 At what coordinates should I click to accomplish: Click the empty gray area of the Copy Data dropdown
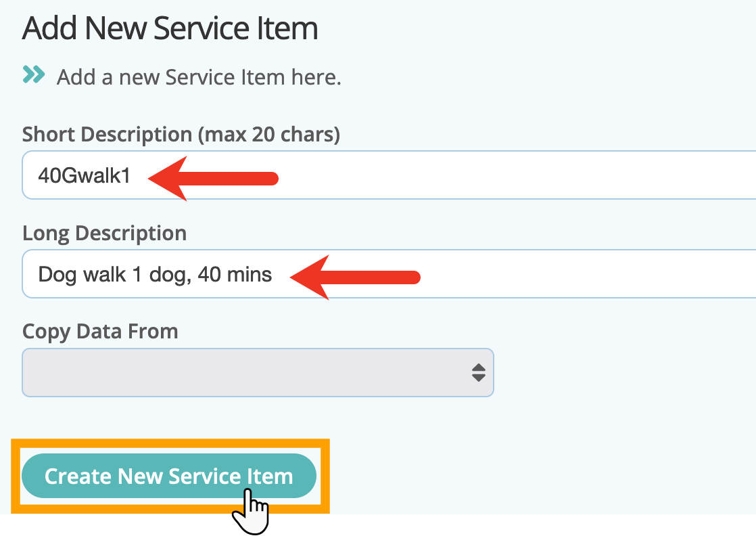tap(246, 372)
